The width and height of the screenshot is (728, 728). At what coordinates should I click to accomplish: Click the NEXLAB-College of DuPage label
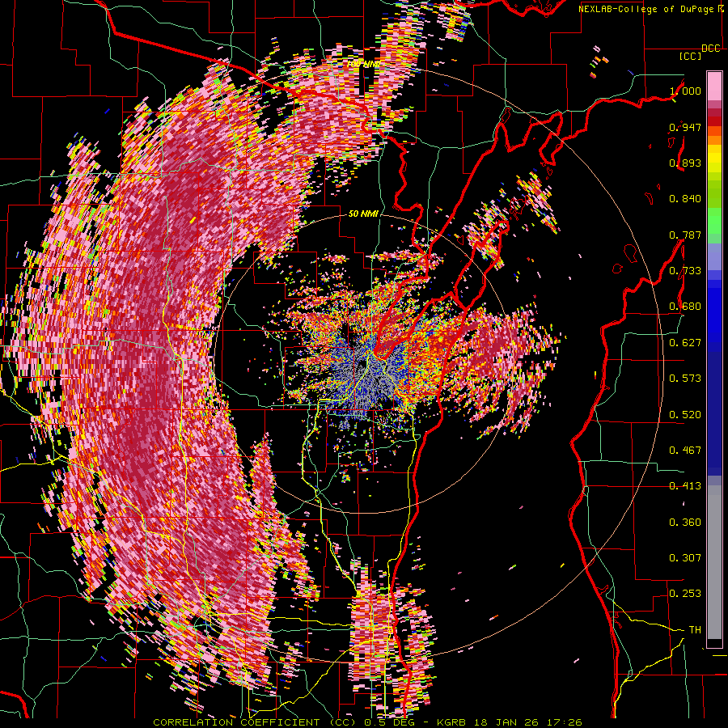click(647, 9)
